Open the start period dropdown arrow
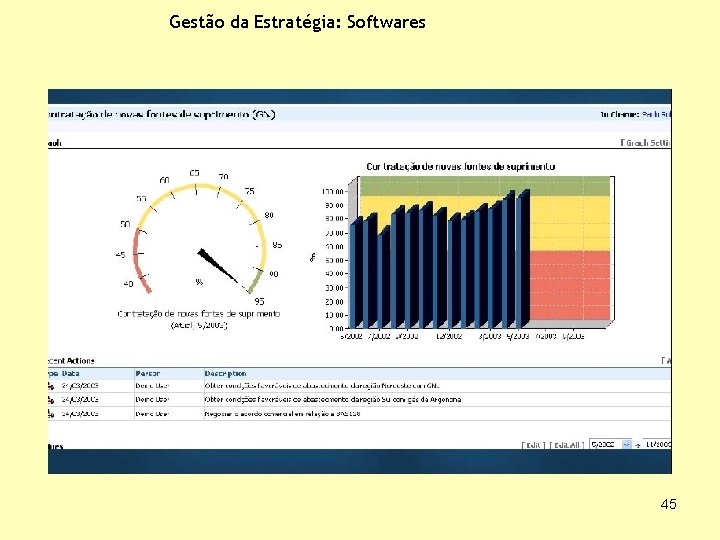720x540 pixels. tap(626, 444)
